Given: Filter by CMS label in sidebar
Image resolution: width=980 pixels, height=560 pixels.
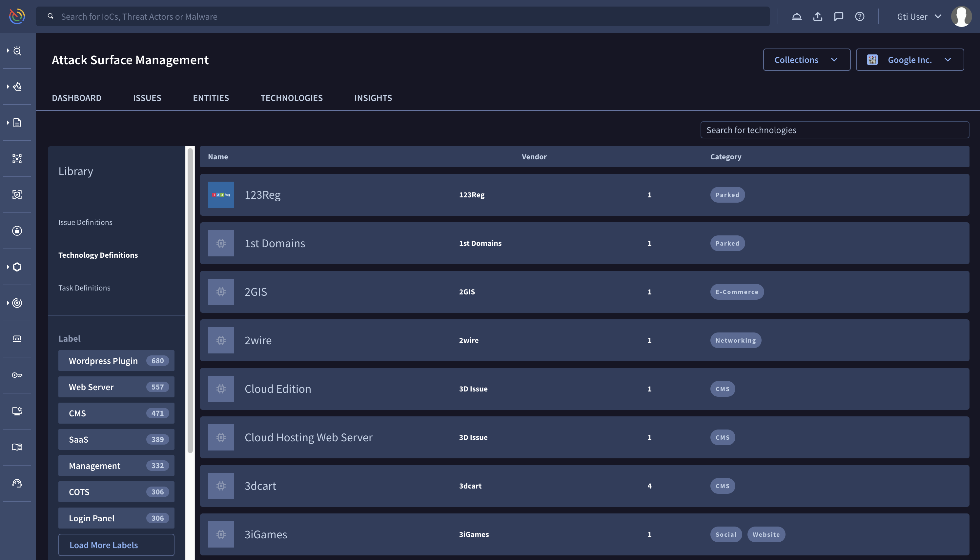Looking at the screenshot, I should point(116,413).
